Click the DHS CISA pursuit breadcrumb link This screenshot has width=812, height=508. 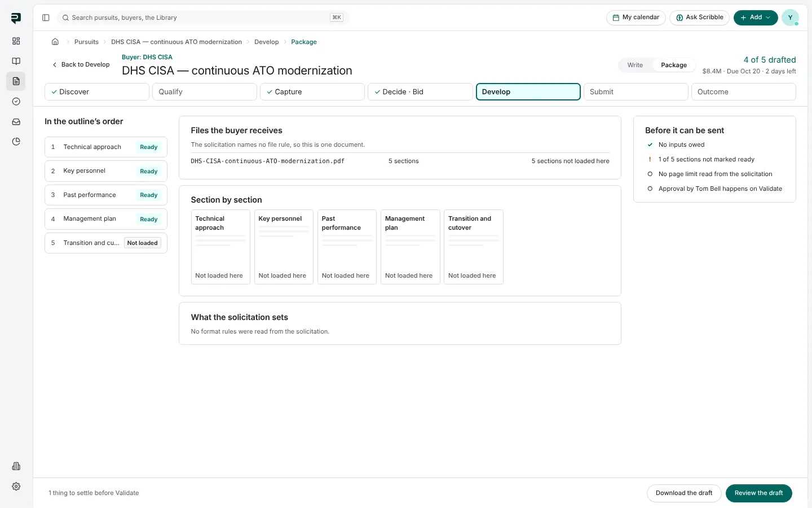176,42
